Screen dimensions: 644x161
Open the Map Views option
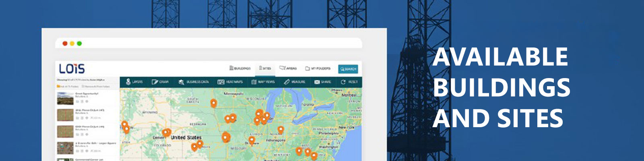click(x=263, y=82)
